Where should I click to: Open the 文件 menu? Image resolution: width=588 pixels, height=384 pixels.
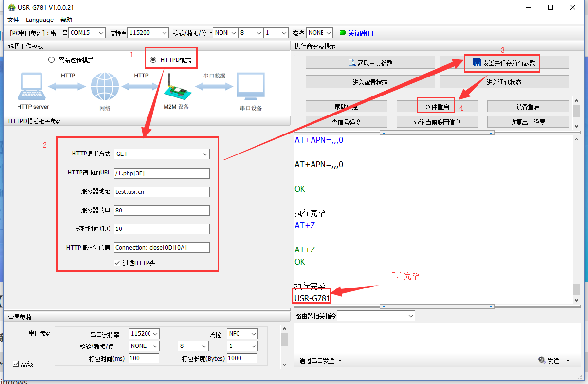coord(13,20)
